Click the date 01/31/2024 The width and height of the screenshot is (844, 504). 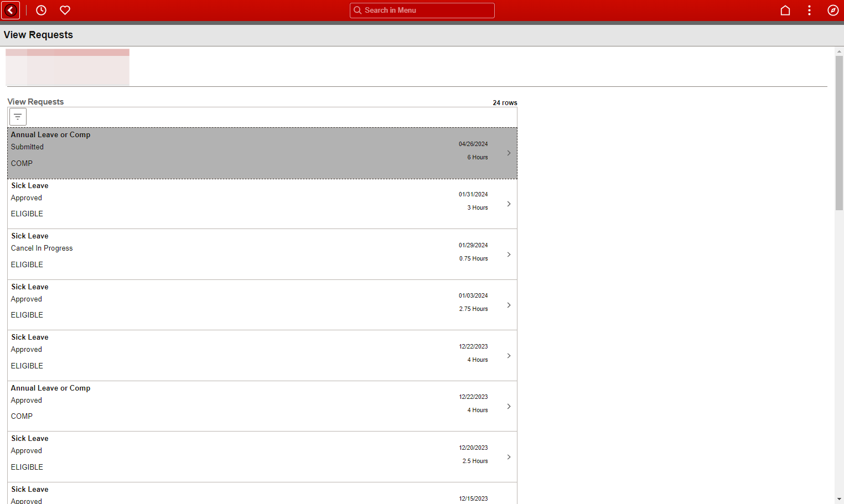coord(473,194)
